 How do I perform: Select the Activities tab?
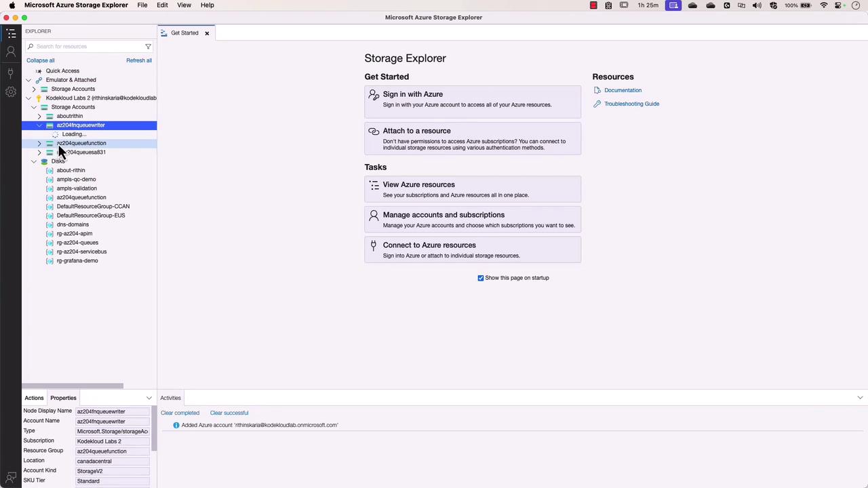click(171, 398)
